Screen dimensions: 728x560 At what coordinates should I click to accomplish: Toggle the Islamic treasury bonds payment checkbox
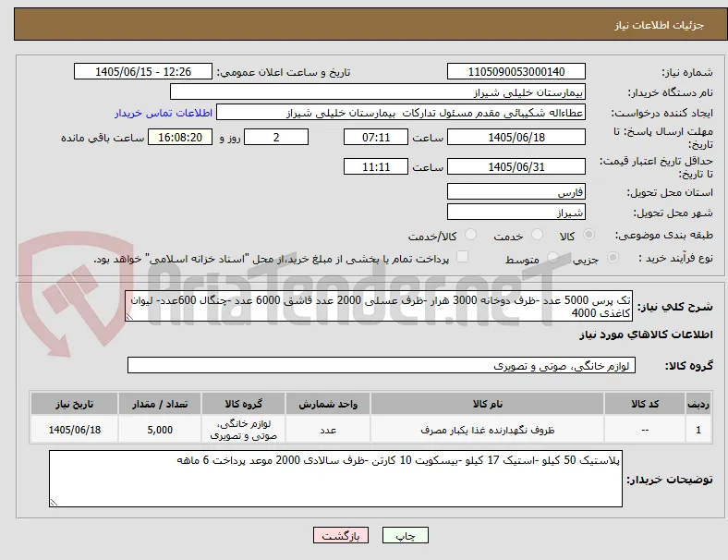(x=463, y=257)
